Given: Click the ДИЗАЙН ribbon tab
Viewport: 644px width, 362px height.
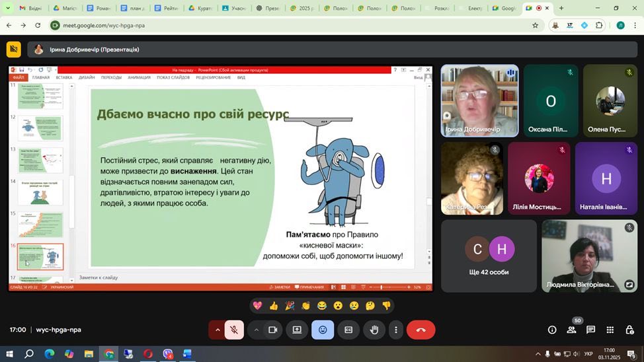Looking at the screenshot, I should coord(87,77).
